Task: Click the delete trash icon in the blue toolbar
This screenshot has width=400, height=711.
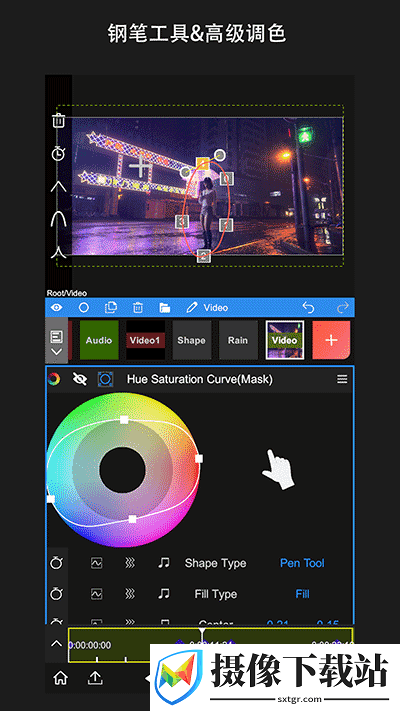Action: coord(137,307)
